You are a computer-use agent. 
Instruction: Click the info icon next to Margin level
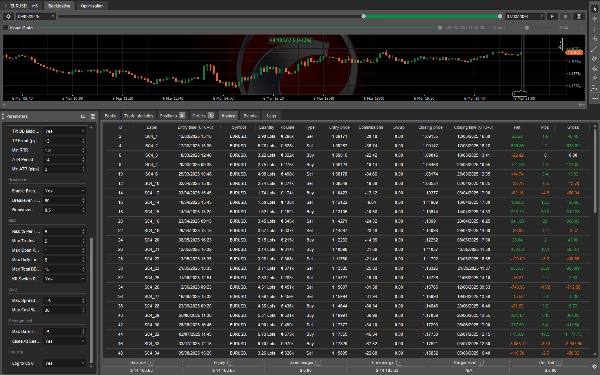pyautogui.click(x=481, y=362)
